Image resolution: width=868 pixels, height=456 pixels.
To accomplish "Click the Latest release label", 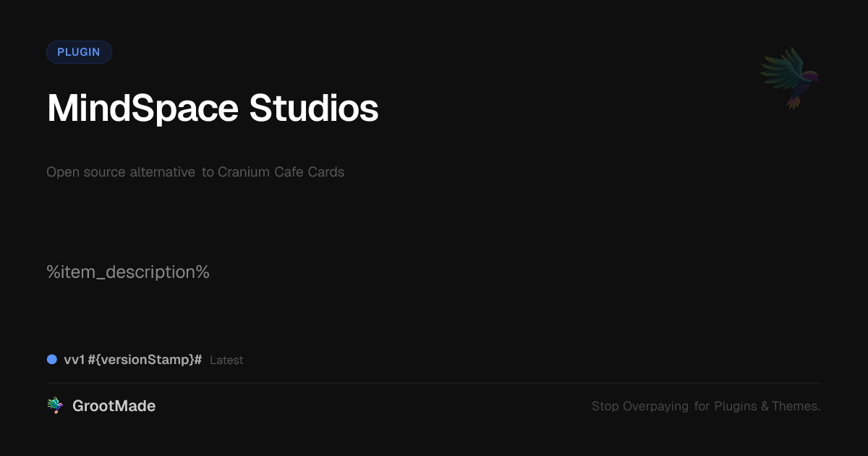I will (226, 360).
